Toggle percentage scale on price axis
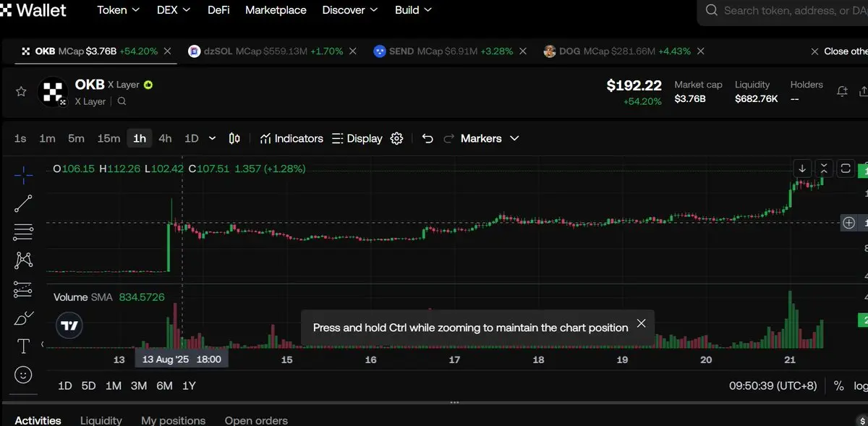Screen dimensions: 868x426 pos(839,386)
